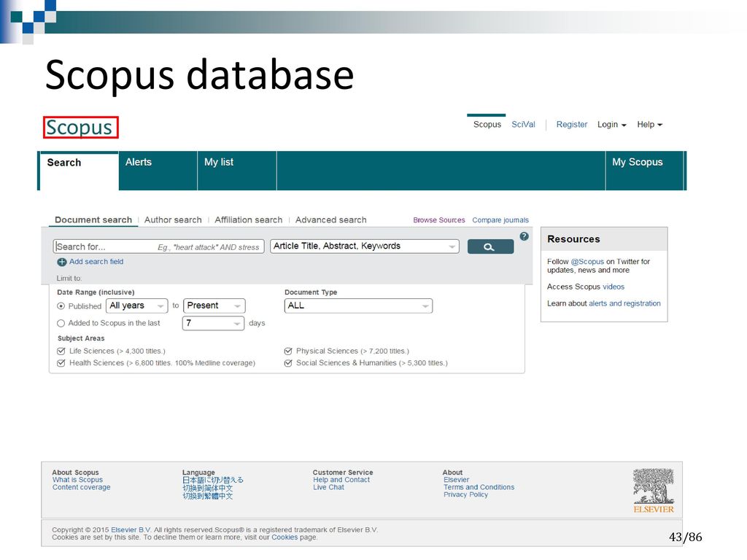The height and width of the screenshot is (560, 747).
Task: Expand the Login menu
Action: pos(612,124)
